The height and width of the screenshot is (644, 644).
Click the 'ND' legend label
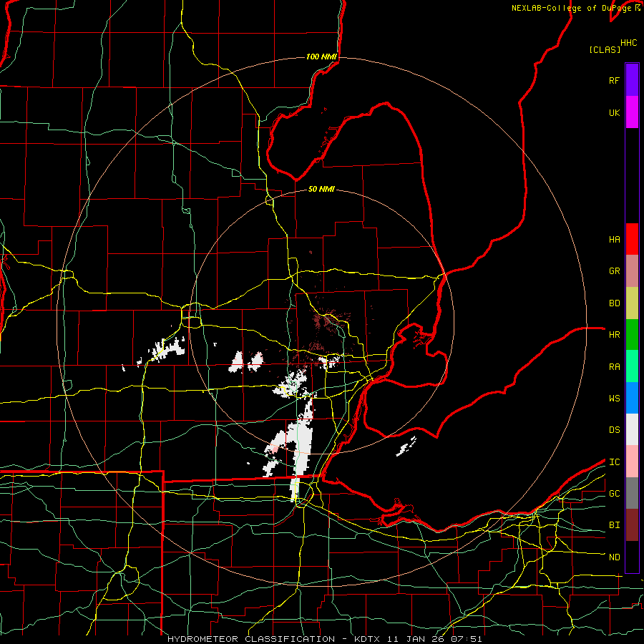click(614, 557)
